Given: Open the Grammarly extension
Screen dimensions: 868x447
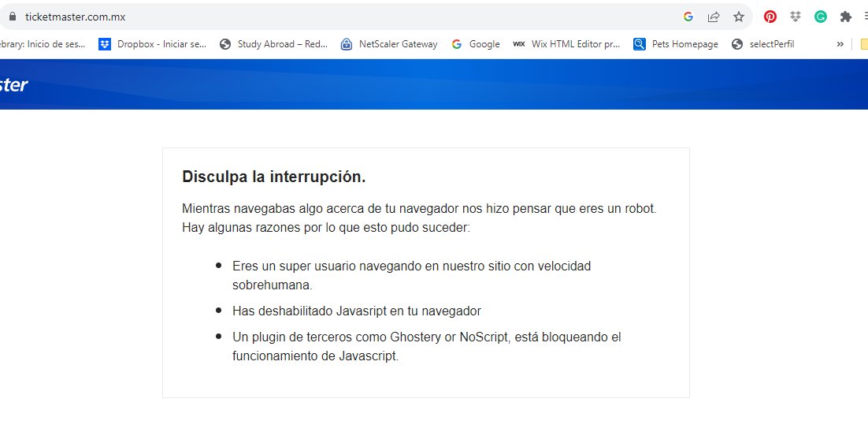Looking at the screenshot, I should [821, 17].
